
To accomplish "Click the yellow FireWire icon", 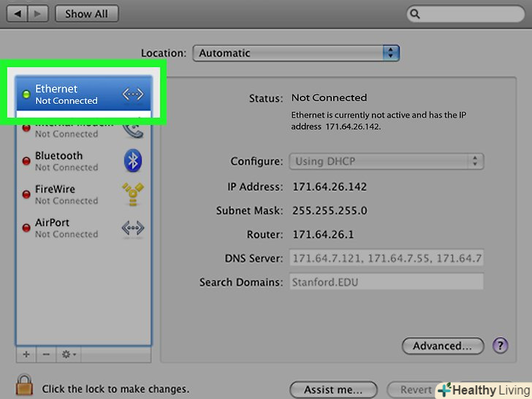I will pos(133,194).
